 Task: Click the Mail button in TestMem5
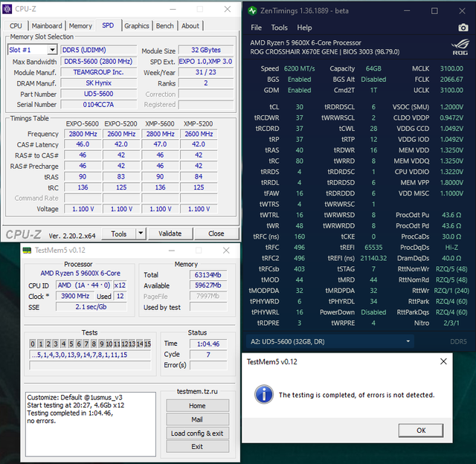[197, 419]
